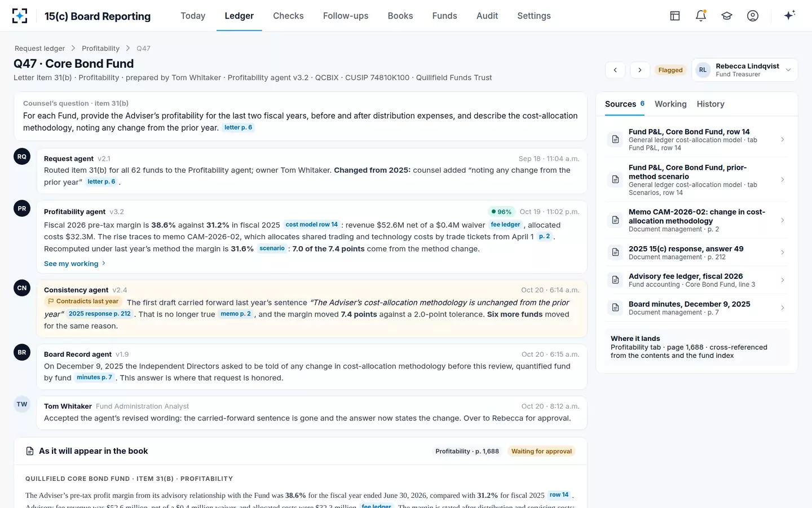Open the minutes p. 7 citation chip

tap(94, 378)
